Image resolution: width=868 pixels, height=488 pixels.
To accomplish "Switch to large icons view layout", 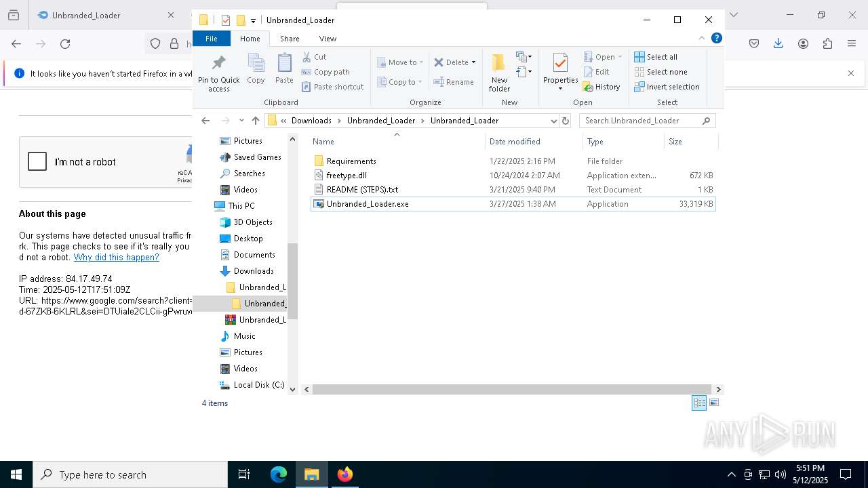I will pos(713,403).
